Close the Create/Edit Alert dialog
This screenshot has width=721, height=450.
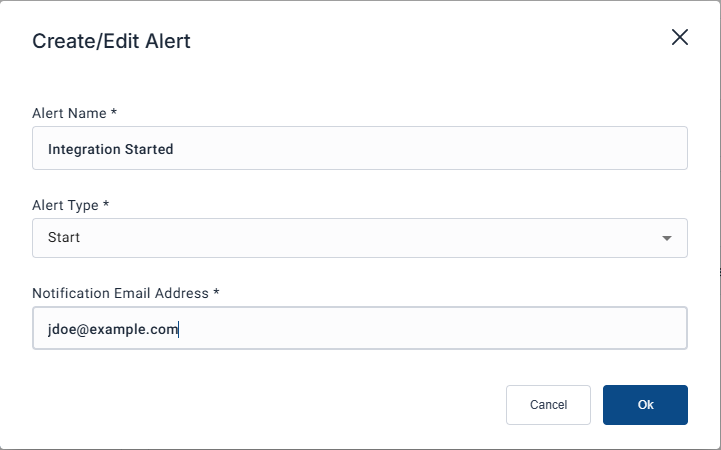[x=680, y=38]
